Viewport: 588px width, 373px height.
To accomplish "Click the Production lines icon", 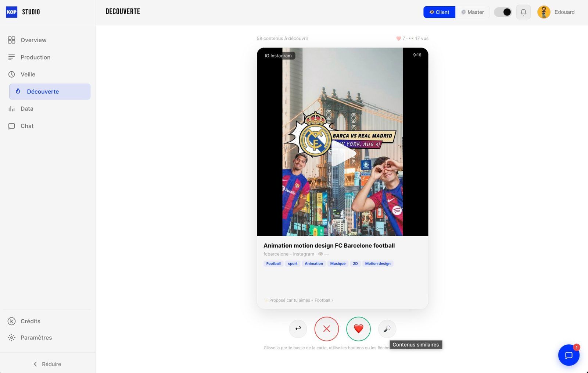I will (x=12, y=57).
